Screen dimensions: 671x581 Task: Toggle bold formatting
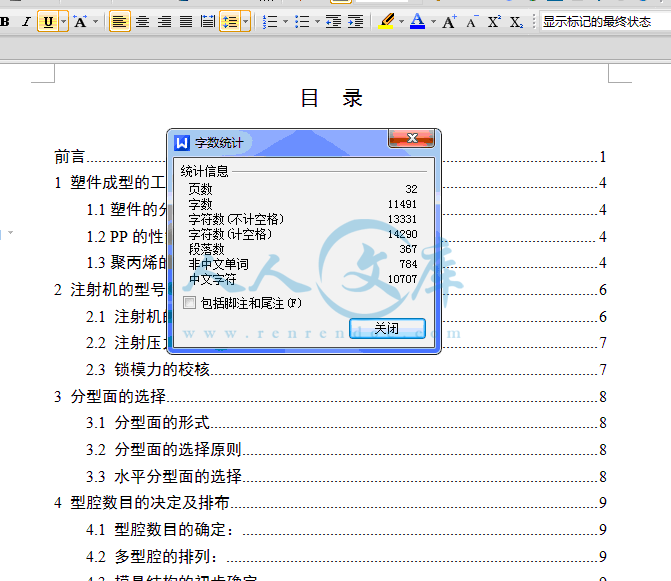[x=4, y=21]
